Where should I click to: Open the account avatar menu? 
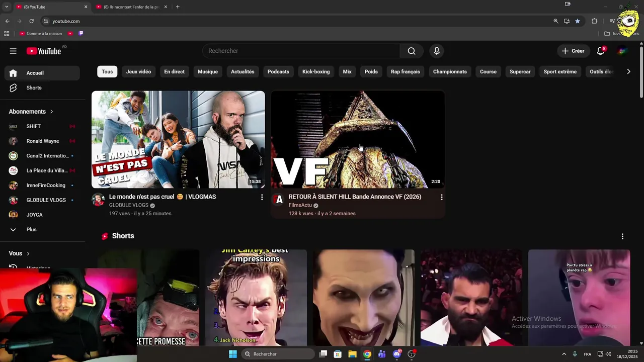622,51
